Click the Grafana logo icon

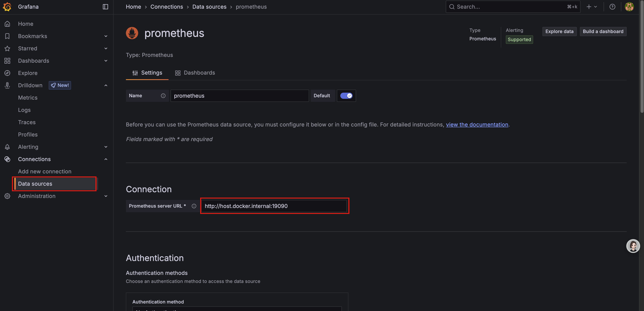click(x=7, y=7)
